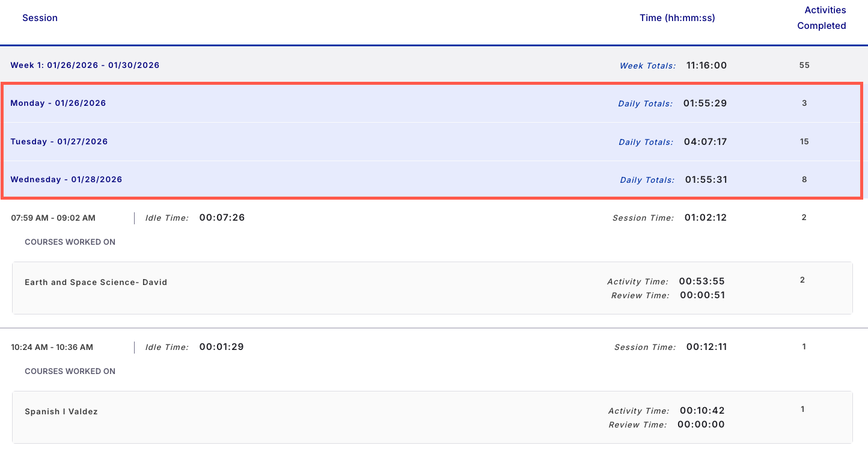
Task: Select the session time value 00:12:11
Action: pos(706,347)
